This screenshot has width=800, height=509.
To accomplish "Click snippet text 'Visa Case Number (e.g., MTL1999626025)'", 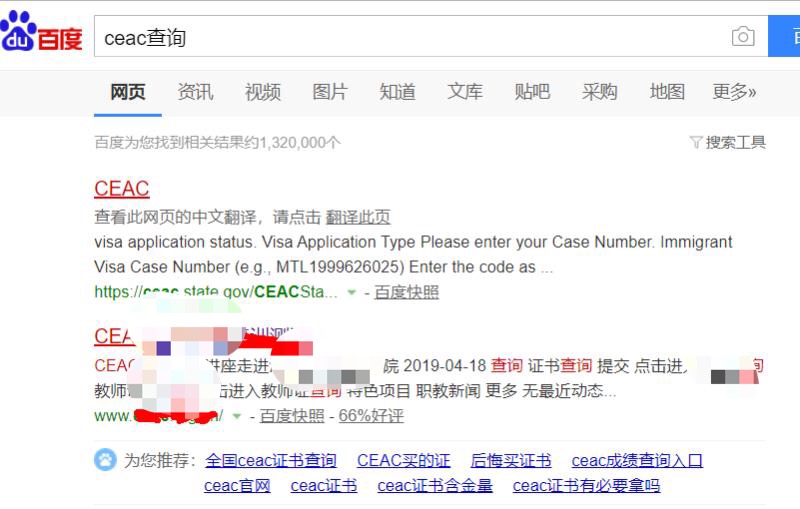I will click(249, 267).
